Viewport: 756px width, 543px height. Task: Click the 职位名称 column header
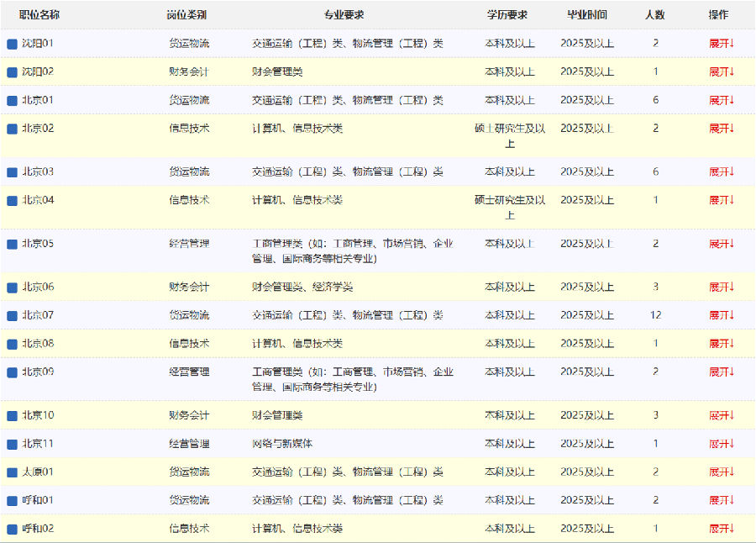coord(39,15)
